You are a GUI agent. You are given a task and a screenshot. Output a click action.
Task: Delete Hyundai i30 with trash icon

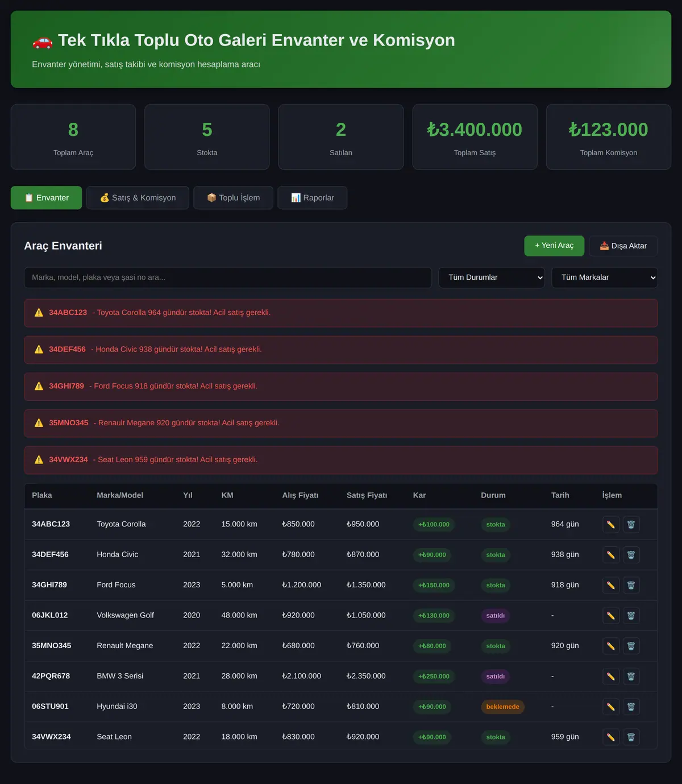(631, 707)
